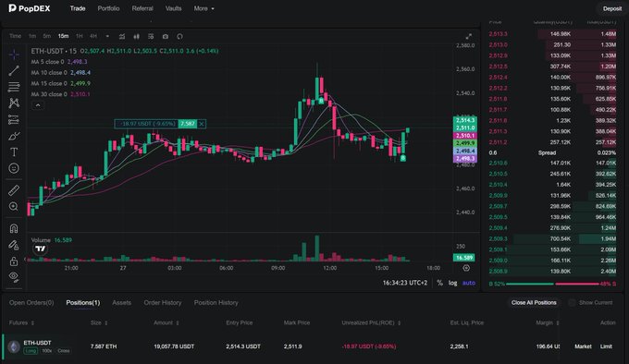Select the Text annotation tool
Viewport: 629px width, 364px height.
(x=14, y=152)
